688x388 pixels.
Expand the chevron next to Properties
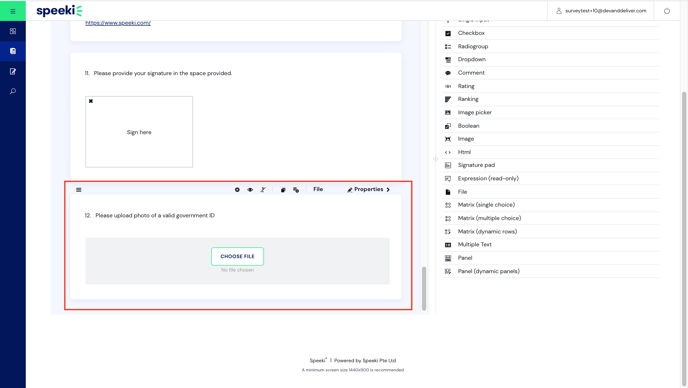[388, 190]
